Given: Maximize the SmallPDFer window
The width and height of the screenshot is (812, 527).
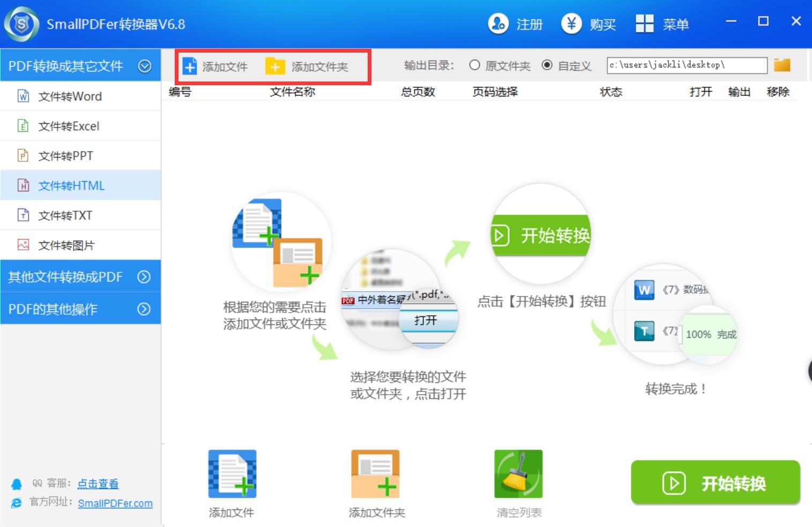Looking at the screenshot, I should tap(763, 21).
